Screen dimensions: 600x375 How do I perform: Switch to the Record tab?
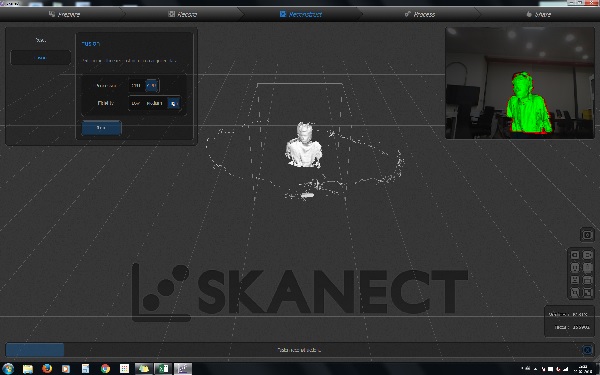183,14
